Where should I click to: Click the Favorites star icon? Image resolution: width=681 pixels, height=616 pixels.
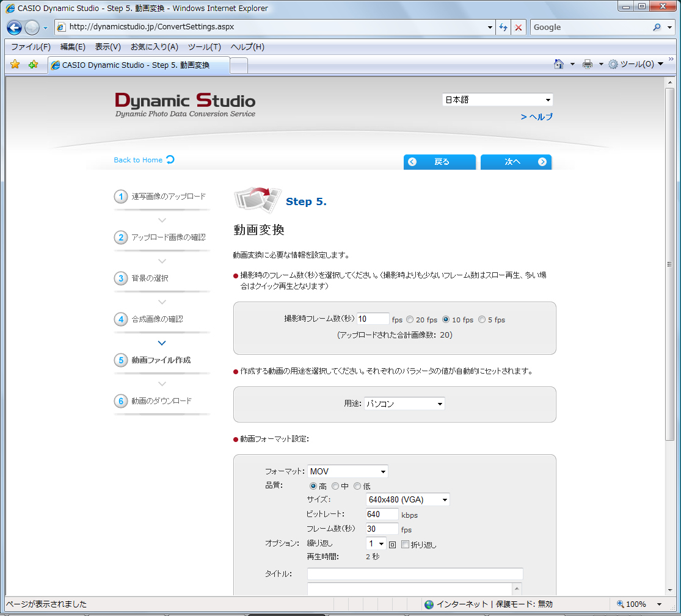pyautogui.click(x=14, y=63)
